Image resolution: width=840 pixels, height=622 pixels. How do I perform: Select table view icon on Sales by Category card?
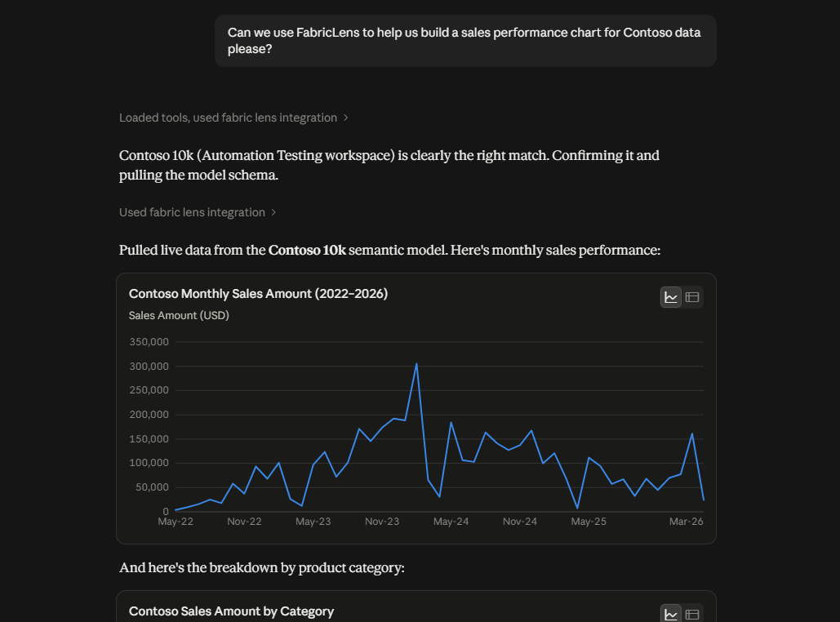pos(692,614)
